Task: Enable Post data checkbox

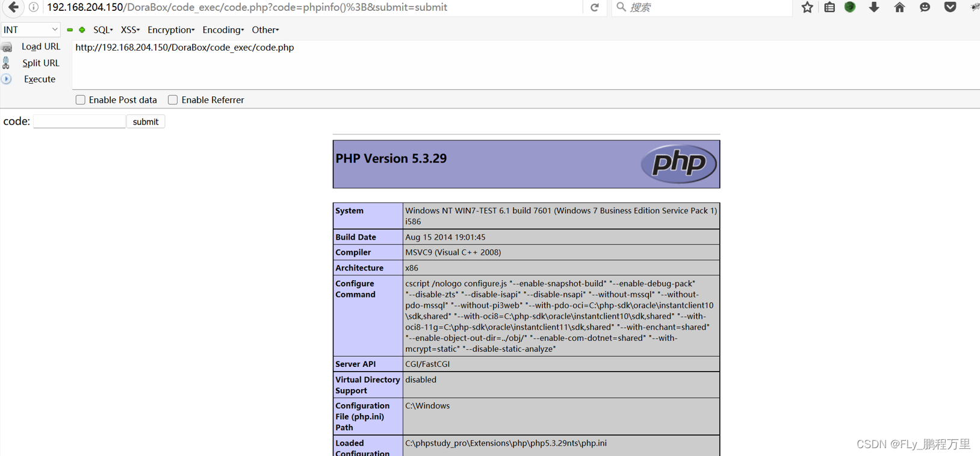Action: pos(80,100)
